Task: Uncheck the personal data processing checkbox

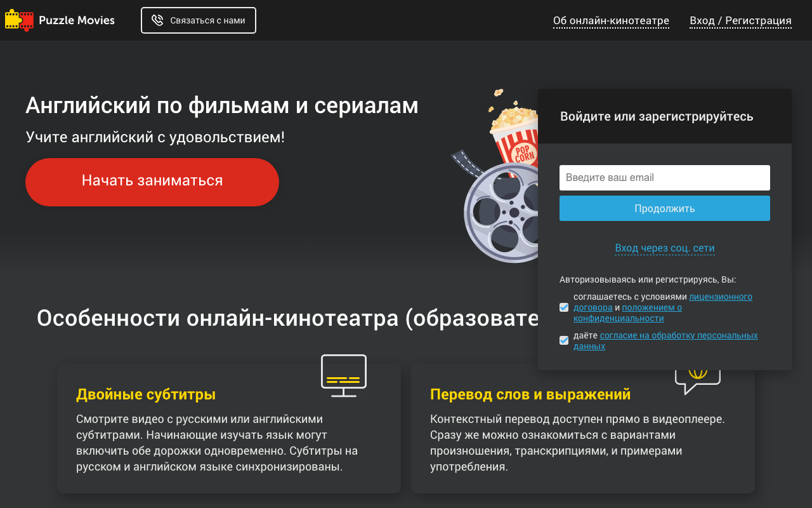Action: pyautogui.click(x=563, y=340)
